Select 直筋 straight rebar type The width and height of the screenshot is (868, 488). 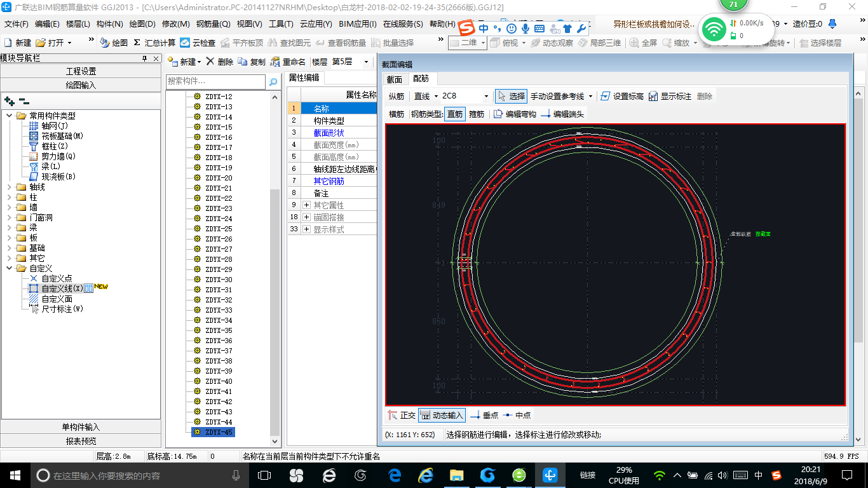(455, 114)
